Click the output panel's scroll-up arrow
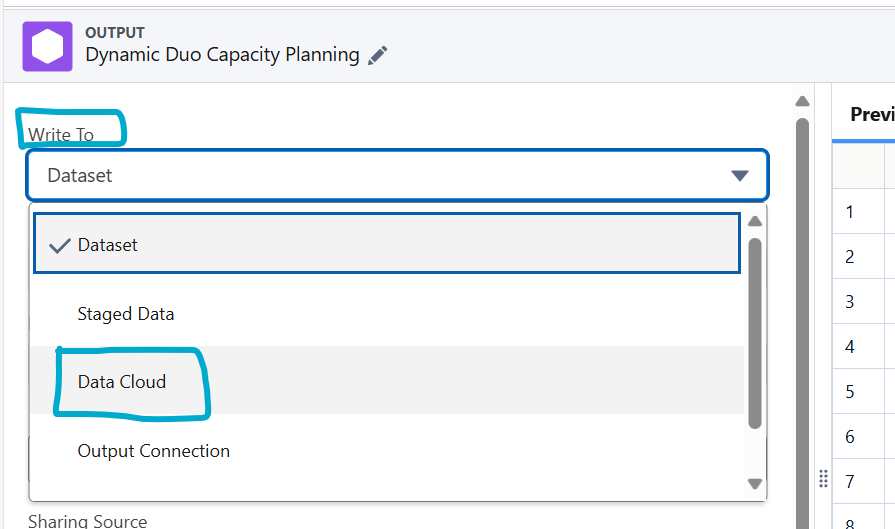 (x=802, y=101)
